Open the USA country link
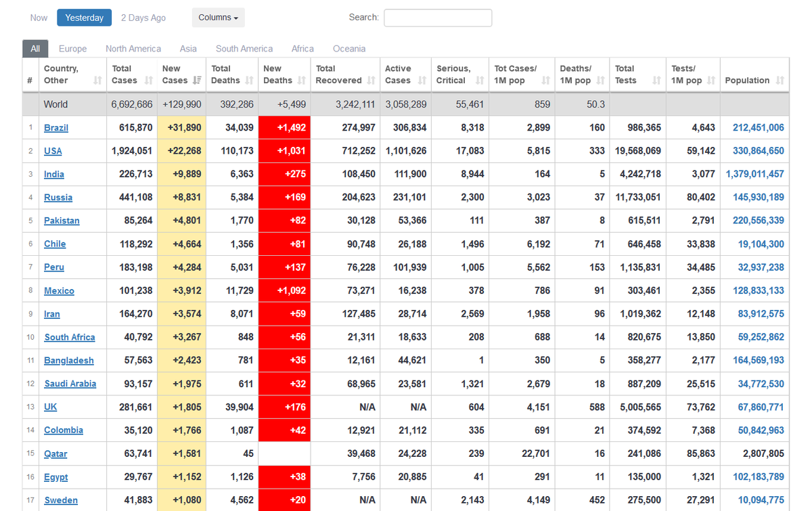The image size is (812, 511). [x=53, y=151]
